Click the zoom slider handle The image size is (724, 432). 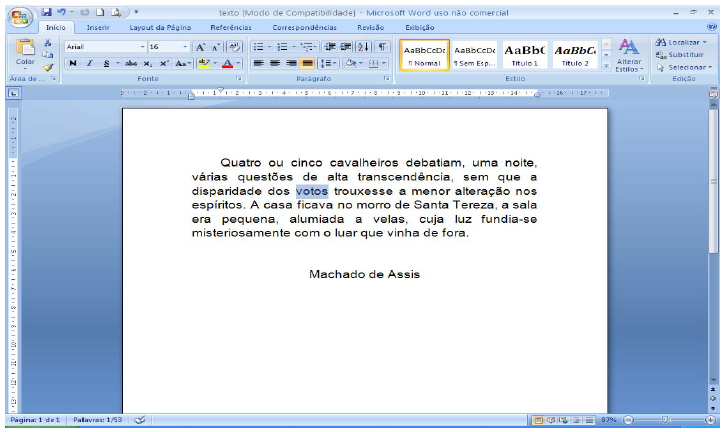(665, 420)
